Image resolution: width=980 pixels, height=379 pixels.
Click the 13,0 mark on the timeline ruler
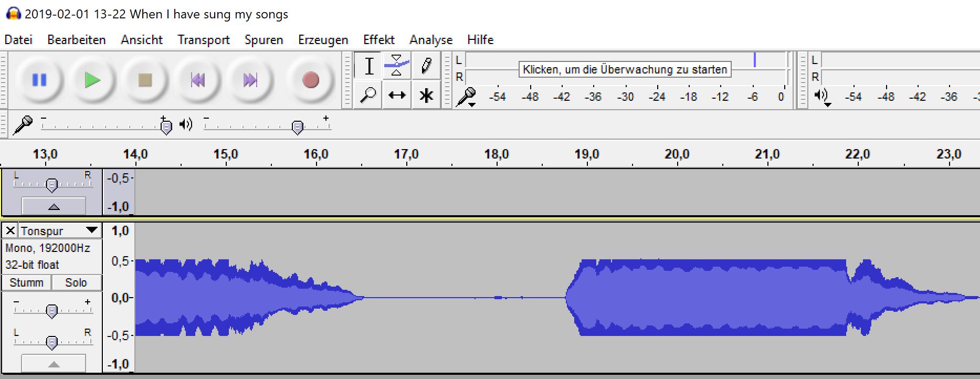45,154
